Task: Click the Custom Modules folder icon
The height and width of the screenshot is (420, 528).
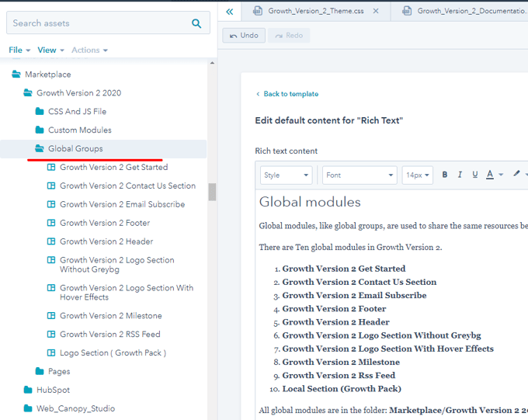Action: pyautogui.click(x=40, y=130)
